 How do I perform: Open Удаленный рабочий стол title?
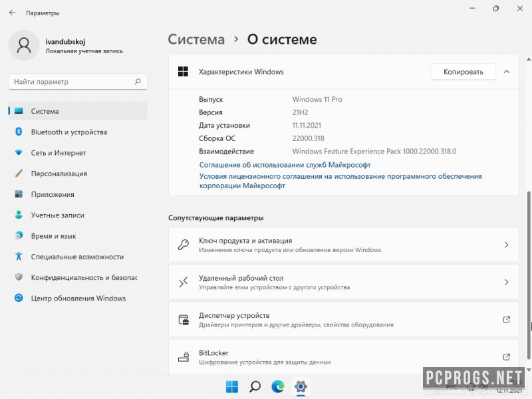click(241, 278)
